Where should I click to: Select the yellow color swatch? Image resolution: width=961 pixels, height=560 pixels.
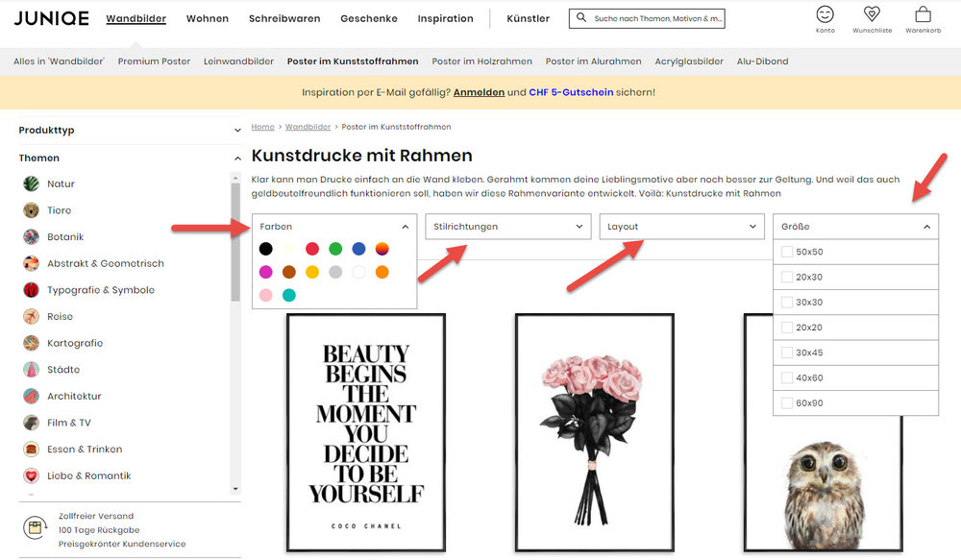312,272
